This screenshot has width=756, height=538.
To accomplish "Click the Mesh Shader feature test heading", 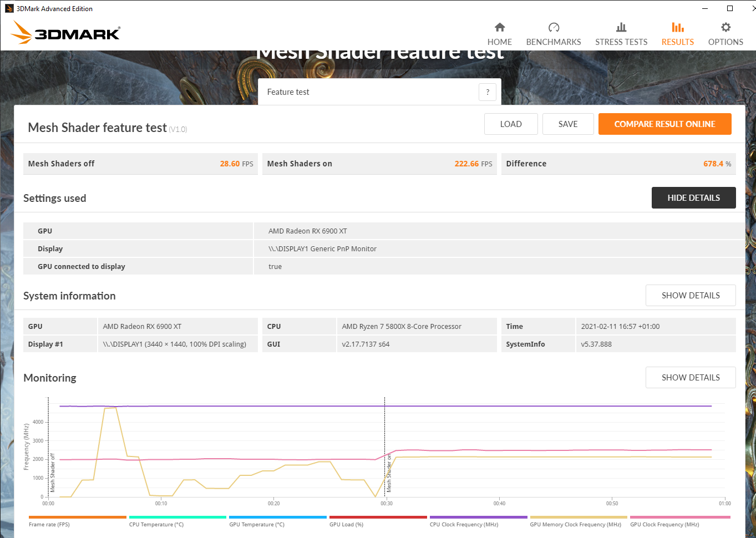I will (97, 128).
